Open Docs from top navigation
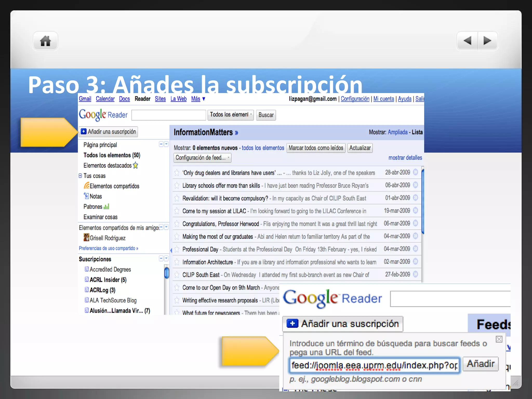532x399 pixels. click(x=124, y=99)
